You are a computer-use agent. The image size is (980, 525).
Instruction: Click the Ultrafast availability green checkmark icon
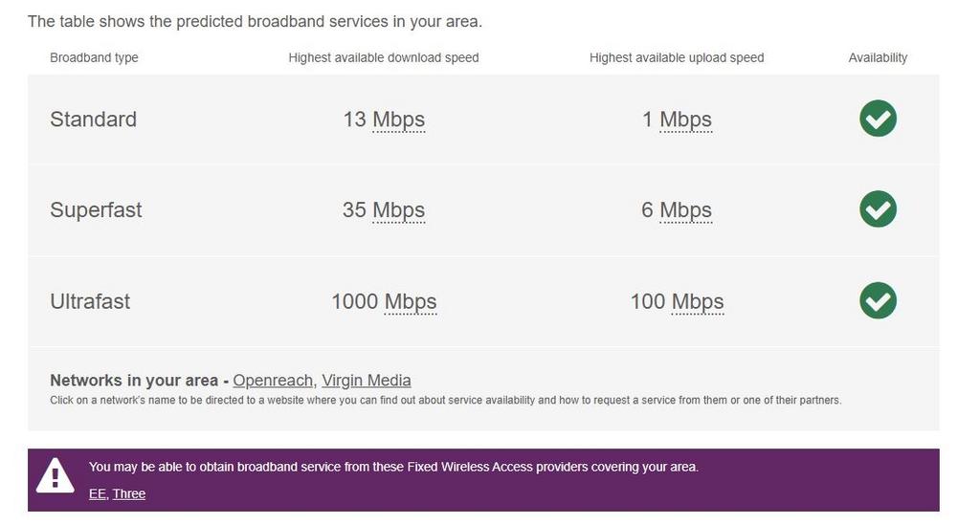(x=878, y=300)
